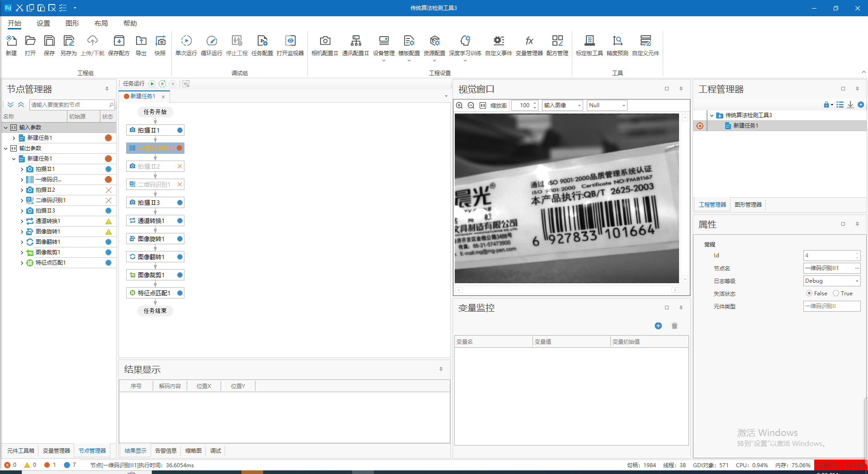Collapse the 输出参数 group
Image resolution: width=868 pixels, height=474 pixels.
click(6, 148)
